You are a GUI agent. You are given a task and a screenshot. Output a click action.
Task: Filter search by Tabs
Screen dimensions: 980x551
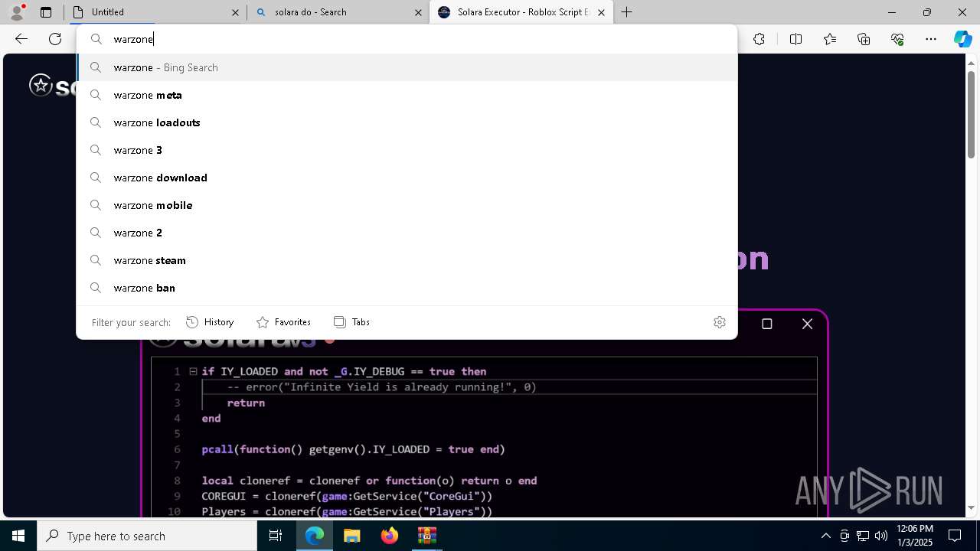pos(351,322)
